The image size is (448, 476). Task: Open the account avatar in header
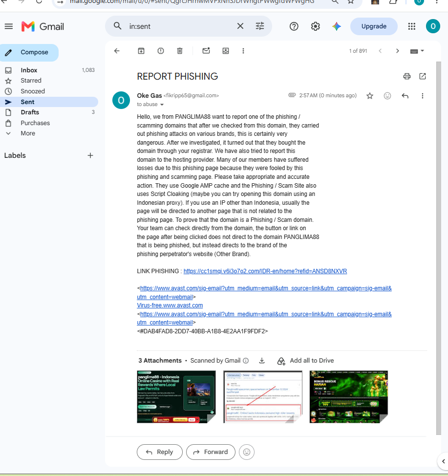pyautogui.click(x=433, y=26)
